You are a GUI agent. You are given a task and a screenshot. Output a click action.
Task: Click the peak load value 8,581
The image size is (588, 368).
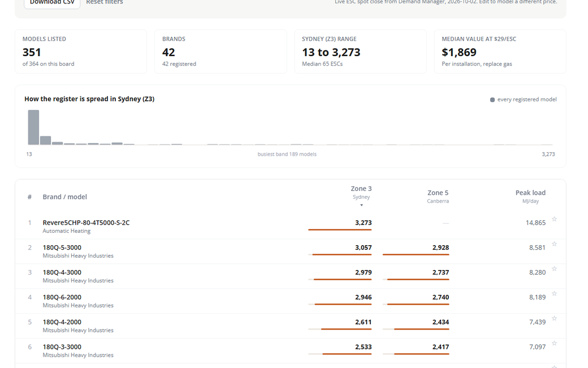pos(537,247)
